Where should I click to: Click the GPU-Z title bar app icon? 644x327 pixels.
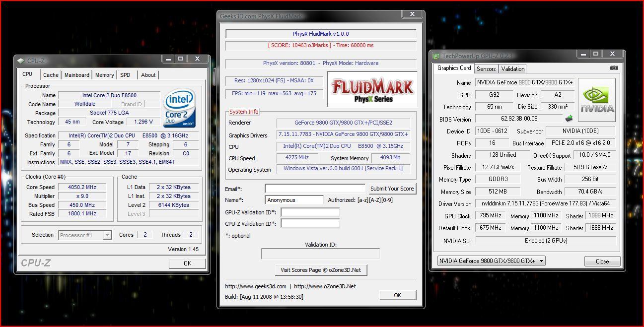pos(436,56)
